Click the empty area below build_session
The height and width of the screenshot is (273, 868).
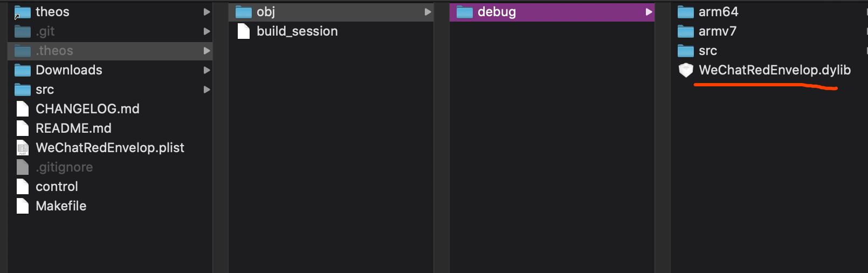330,151
